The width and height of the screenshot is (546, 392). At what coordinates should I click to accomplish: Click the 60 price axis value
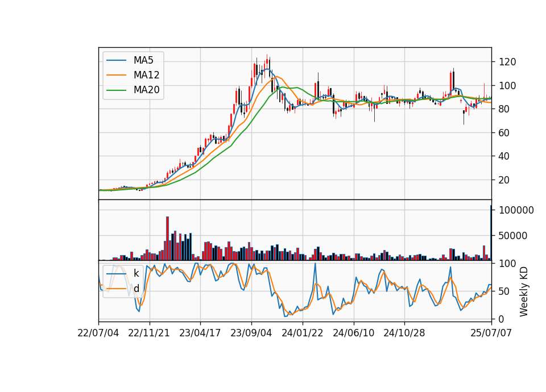pos(505,133)
